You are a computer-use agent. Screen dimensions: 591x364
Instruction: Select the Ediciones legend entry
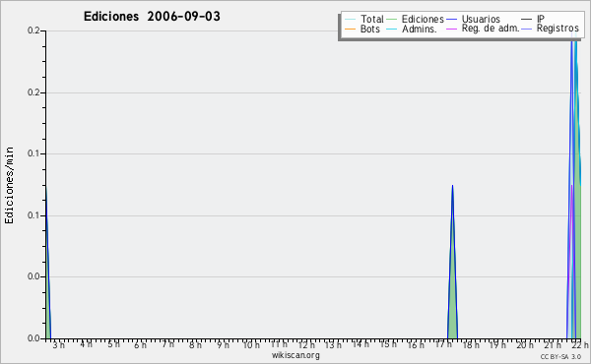tap(416, 19)
